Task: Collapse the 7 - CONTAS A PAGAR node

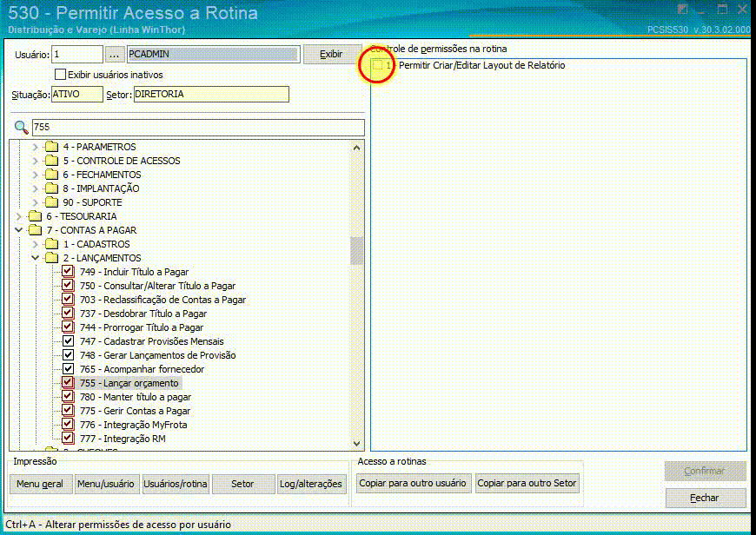Action: point(19,230)
